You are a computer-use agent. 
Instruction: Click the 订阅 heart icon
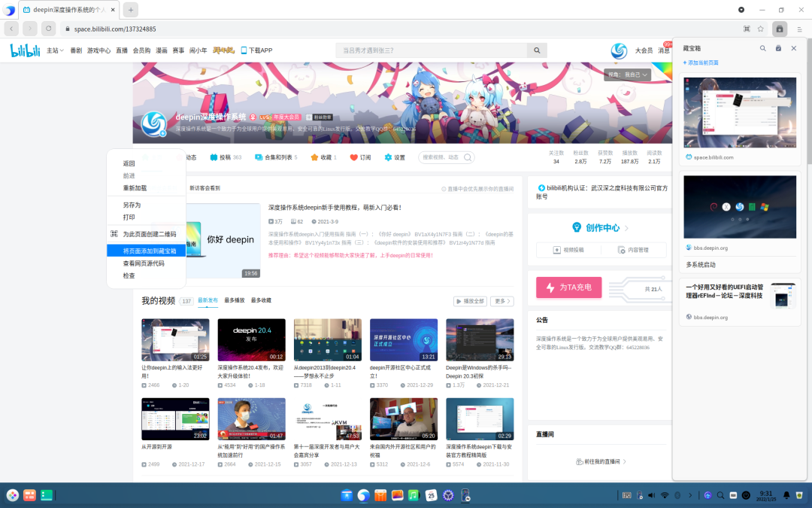(x=353, y=157)
